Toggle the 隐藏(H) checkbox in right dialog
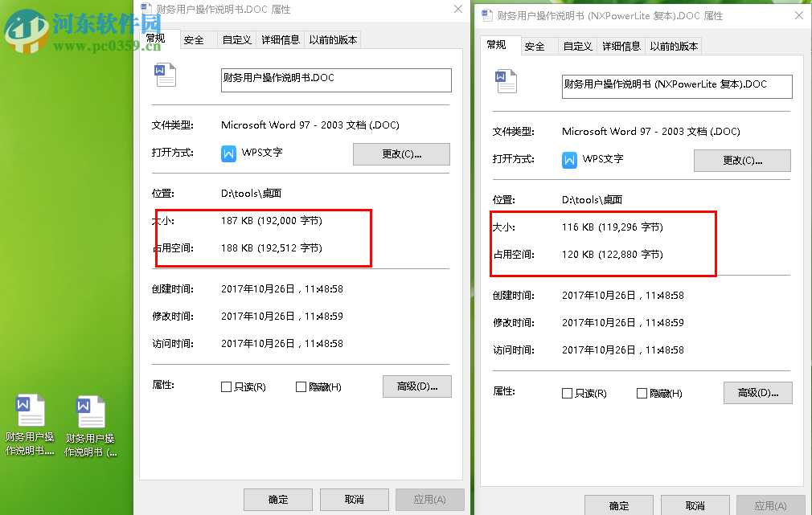The height and width of the screenshot is (515, 812). click(x=635, y=393)
